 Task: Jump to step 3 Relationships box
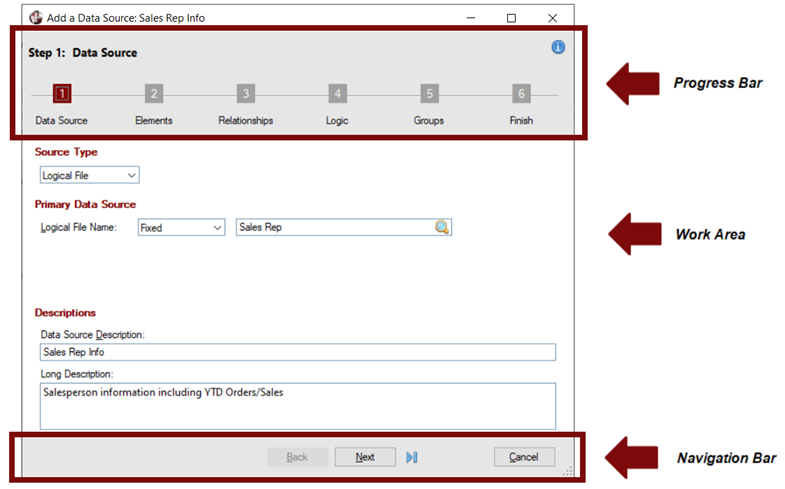246,94
